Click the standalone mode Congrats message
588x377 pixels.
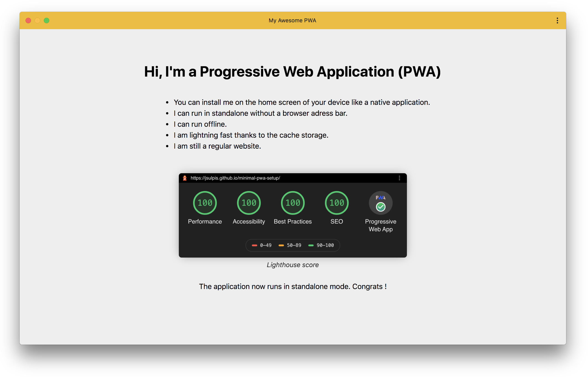click(x=293, y=287)
